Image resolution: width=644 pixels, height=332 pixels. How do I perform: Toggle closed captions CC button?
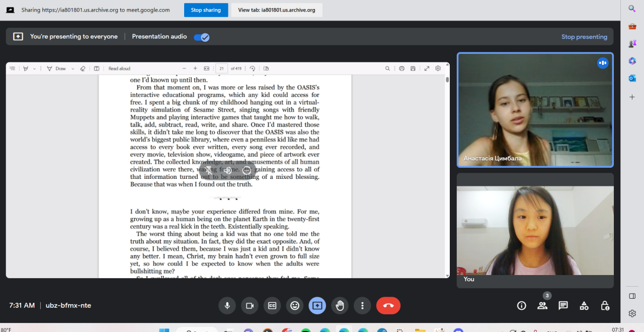(272, 305)
